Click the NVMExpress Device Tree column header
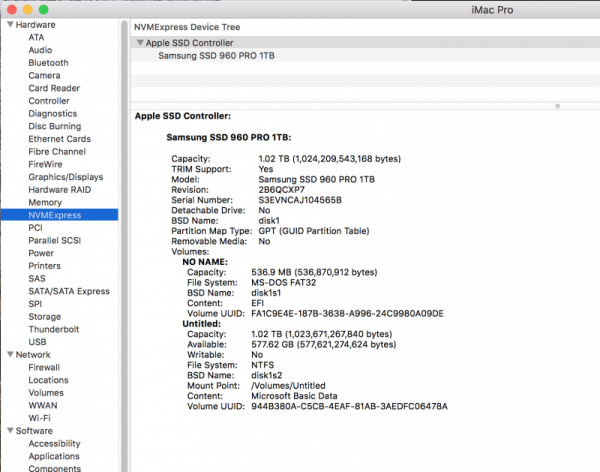Image resolution: width=600 pixels, height=472 pixels. (x=187, y=27)
